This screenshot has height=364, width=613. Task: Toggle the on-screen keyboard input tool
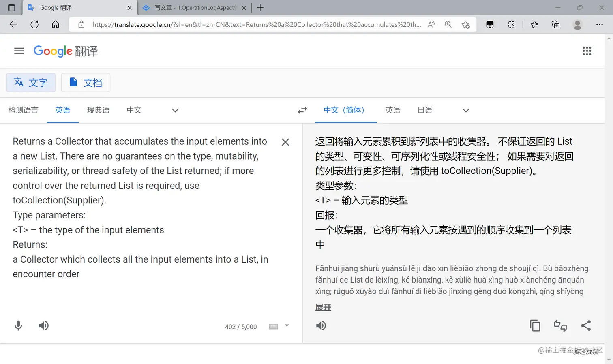(274, 327)
